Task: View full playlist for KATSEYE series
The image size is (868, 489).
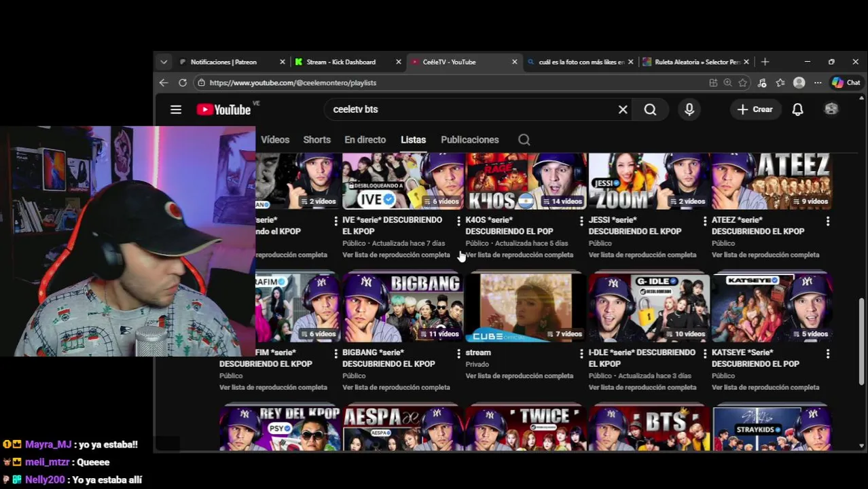Action: tap(765, 388)
